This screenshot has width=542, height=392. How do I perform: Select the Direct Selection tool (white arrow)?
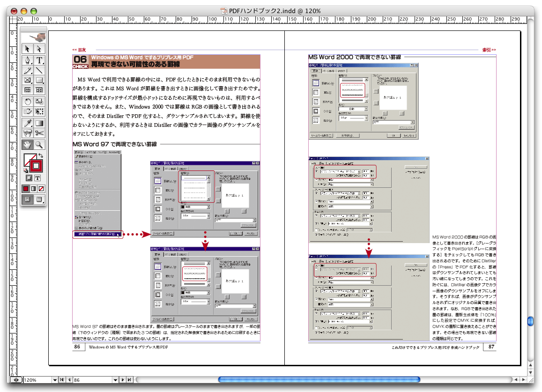pos(39,49)
